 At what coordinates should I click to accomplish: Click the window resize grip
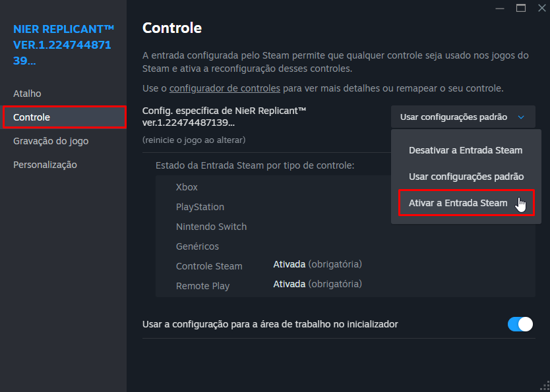545,387
